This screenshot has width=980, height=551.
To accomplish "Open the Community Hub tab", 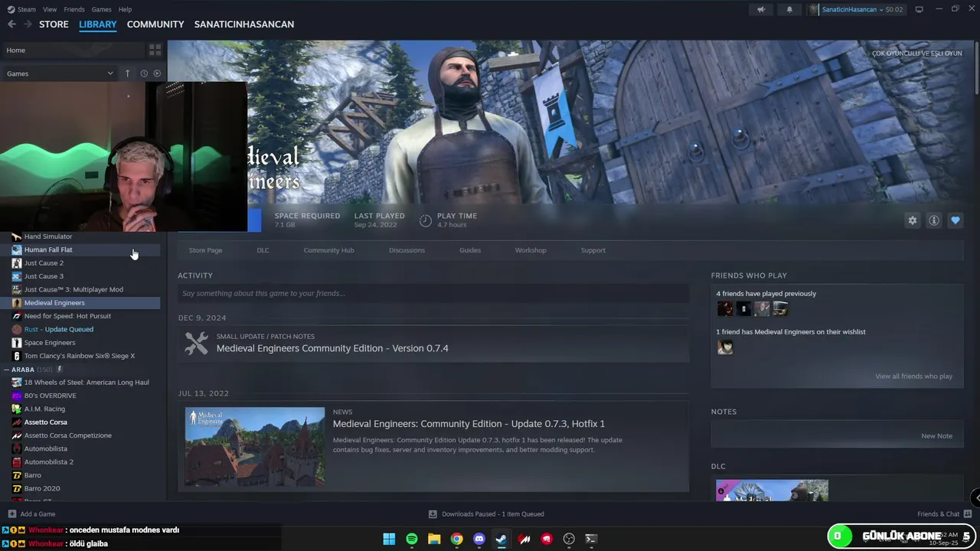I will click(x=328, y=250).
